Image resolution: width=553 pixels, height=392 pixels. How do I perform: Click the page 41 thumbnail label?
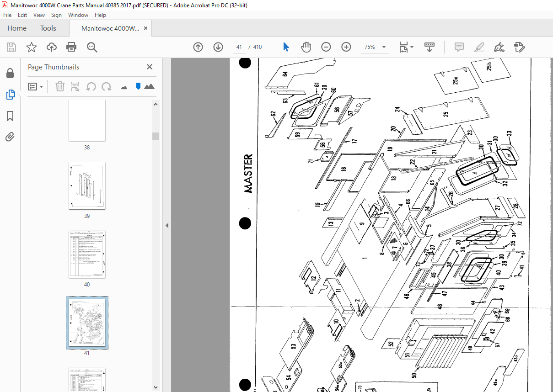click(87, 353)
